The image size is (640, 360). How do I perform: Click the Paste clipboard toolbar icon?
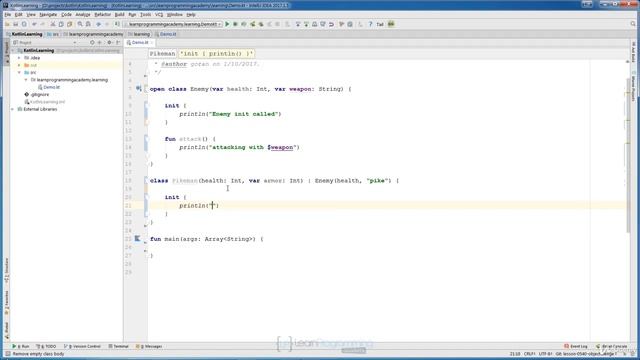[x=69, y=24]
